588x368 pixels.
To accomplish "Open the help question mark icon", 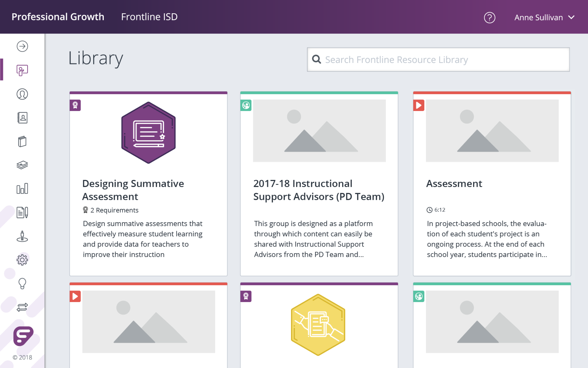I will pos(490,18).
